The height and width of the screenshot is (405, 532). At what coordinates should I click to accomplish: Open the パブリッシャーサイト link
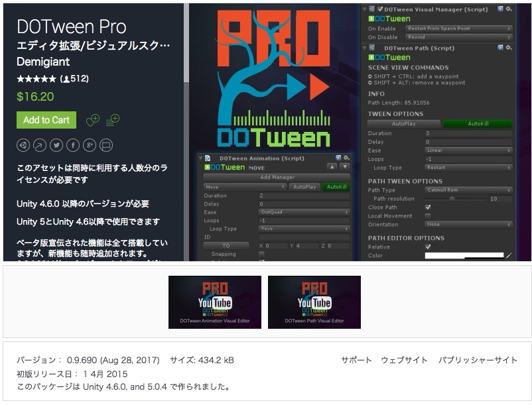478,360
